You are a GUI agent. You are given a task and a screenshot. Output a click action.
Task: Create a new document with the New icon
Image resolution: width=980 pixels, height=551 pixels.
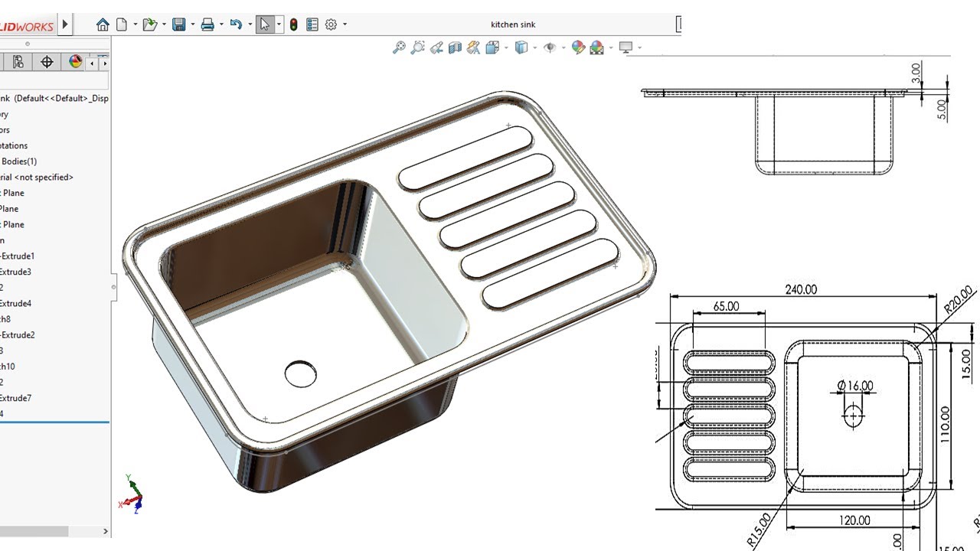[122, 24]
